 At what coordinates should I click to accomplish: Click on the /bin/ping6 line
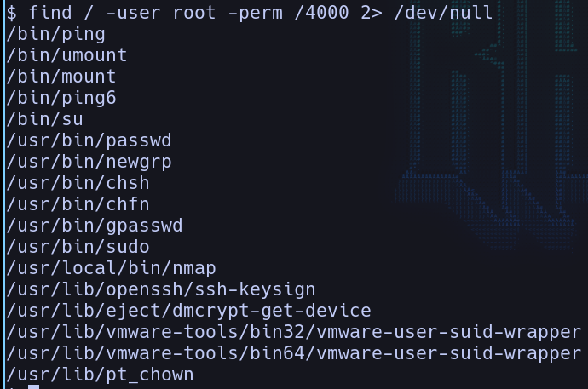click(61, 98)
